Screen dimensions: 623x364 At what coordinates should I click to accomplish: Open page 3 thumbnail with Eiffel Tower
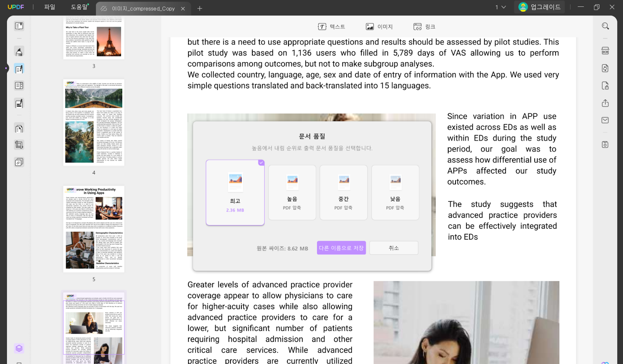(x=94, y=38)
